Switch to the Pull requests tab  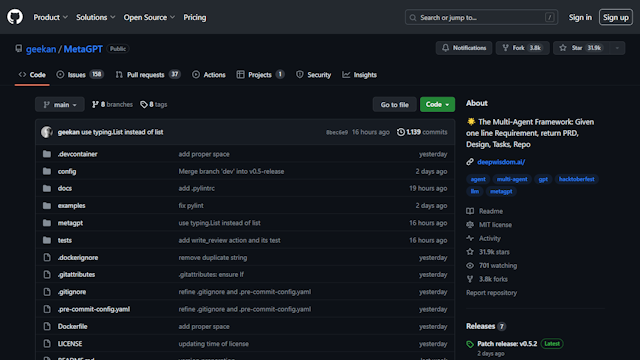(148, 75)
